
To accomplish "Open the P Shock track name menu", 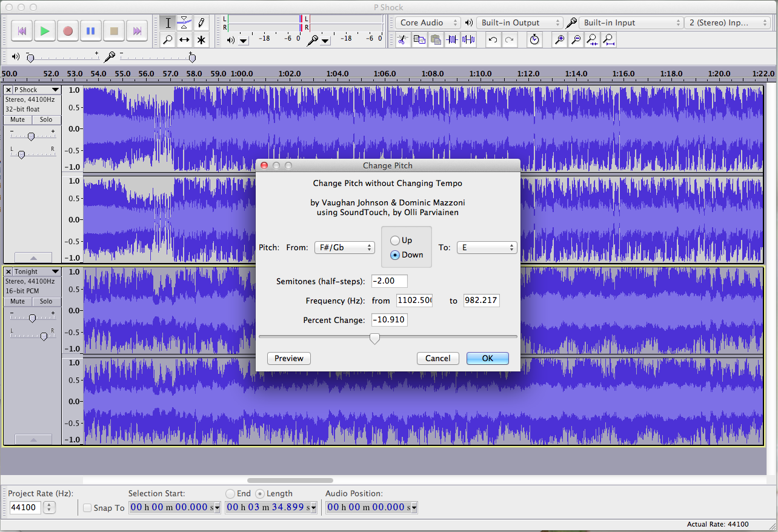I will click(36, 90).
